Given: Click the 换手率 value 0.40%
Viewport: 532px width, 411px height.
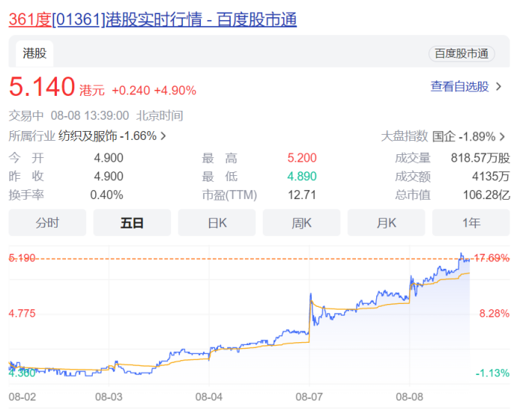Looking at the screenshot, I should click(106, 195).
